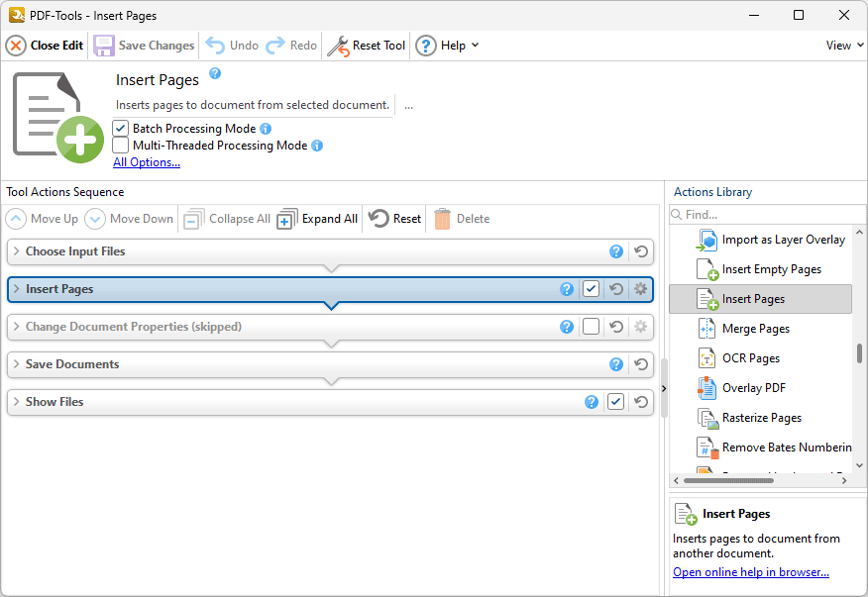This screenshot has height=597, width=868.
Task: Open the All Options link
Action: click(x=147, y=162)
